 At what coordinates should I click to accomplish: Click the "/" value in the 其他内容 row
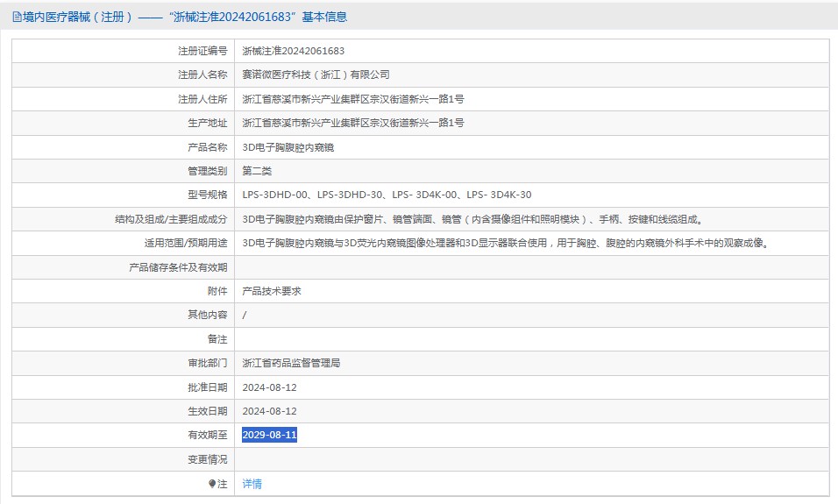click(x=245, y=315)
